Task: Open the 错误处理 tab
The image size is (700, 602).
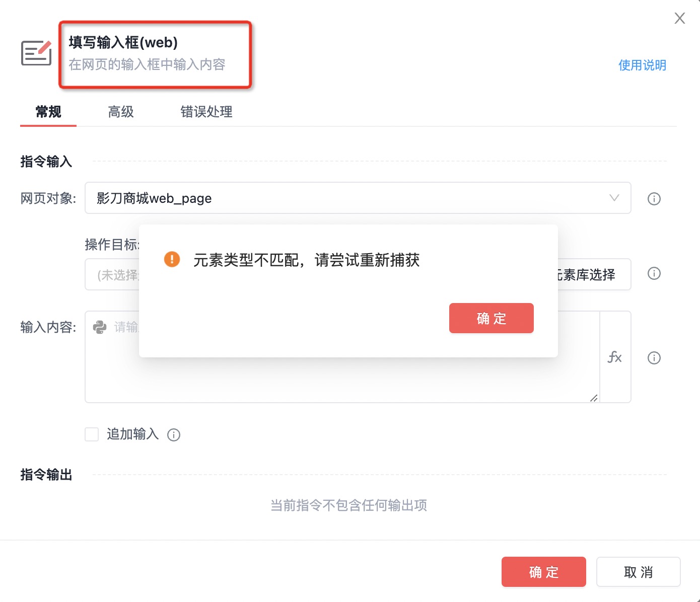Action: pyautogui.click(x=206, y=112)
